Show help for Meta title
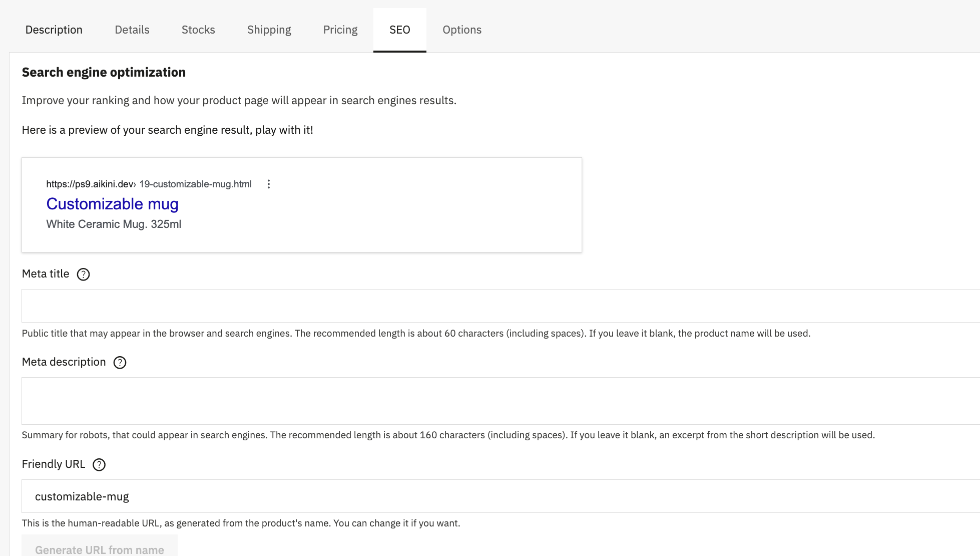The width and height of the screenshot is (980, 556). 83,274
